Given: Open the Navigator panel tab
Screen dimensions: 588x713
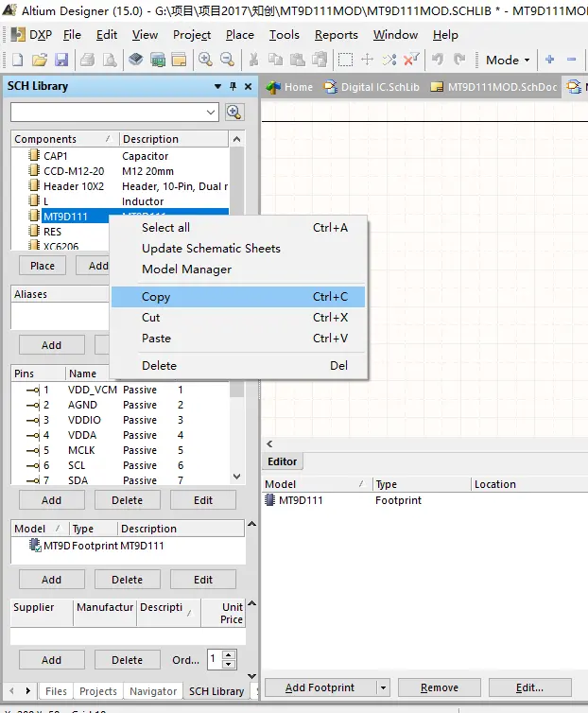Looking at the screenshot, I should coord(153,691).
